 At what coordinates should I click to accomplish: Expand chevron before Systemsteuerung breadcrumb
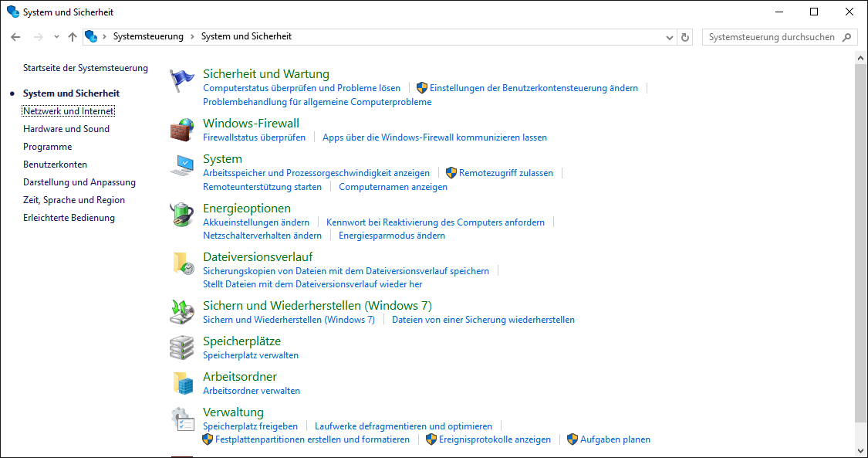coord(105,36)
